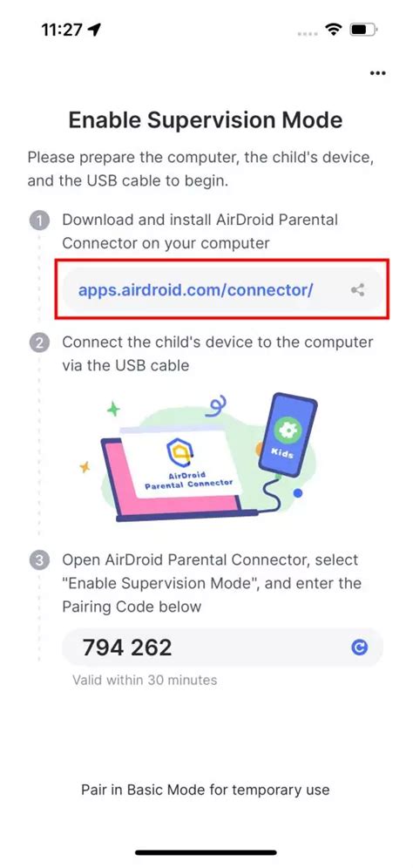The image size is (413, 868).
Task: Tap the step 1 number badge
Action: click(38, 220)
